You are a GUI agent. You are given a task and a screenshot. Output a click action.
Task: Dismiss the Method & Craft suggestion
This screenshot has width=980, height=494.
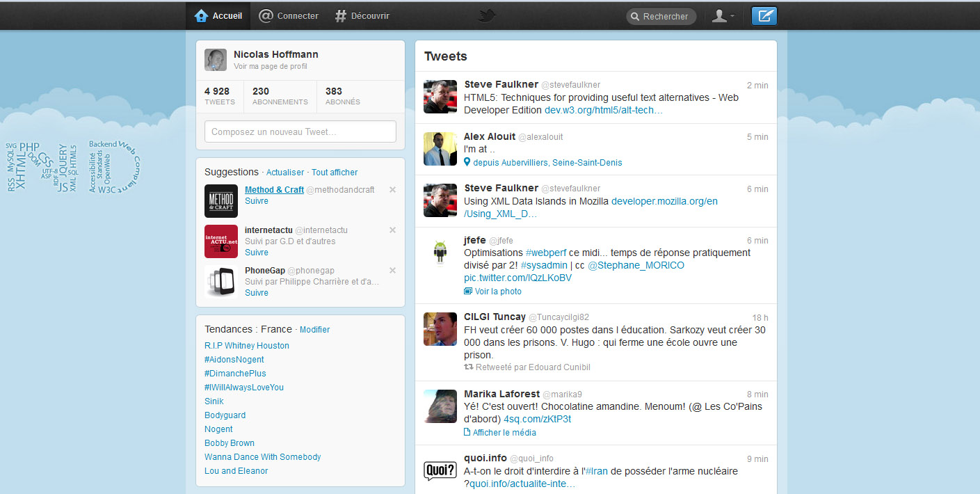(x=392, y=190)
